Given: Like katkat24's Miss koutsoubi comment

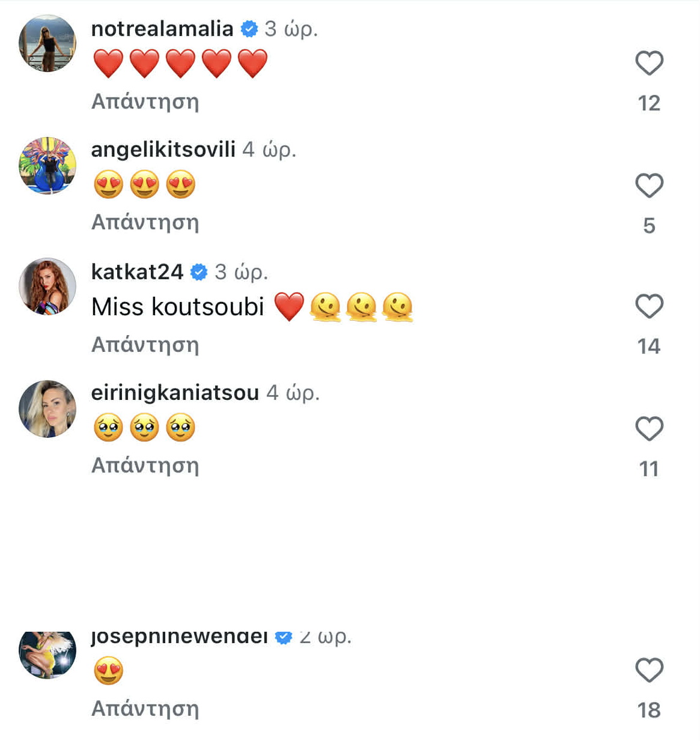Looking at the screenshot, I should pyautogui.click(x=649, y=307).
